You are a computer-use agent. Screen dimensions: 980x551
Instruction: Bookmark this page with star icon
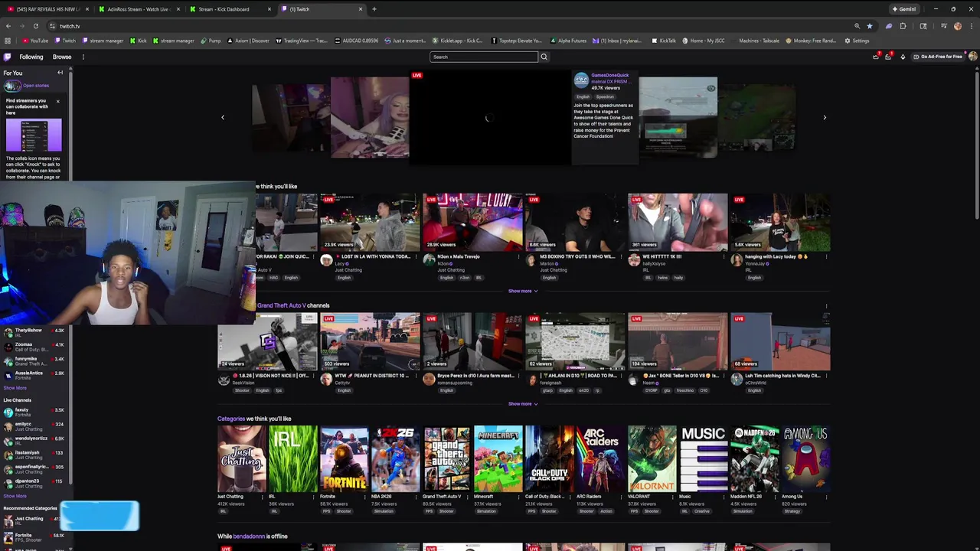pos(869,26)
